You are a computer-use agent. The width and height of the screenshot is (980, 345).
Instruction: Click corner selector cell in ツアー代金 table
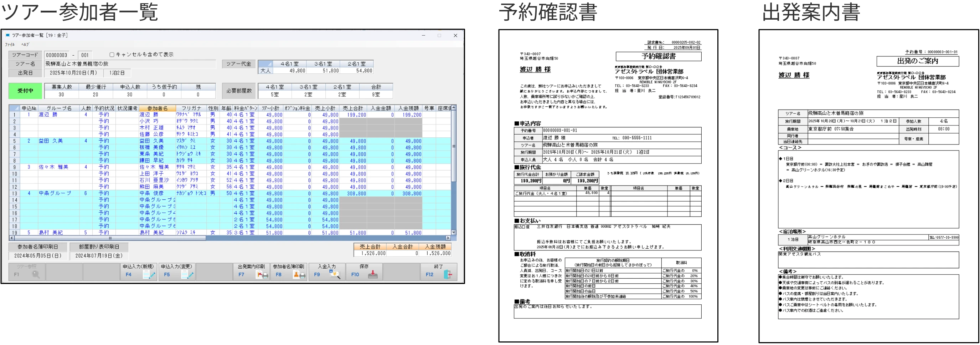265,64
